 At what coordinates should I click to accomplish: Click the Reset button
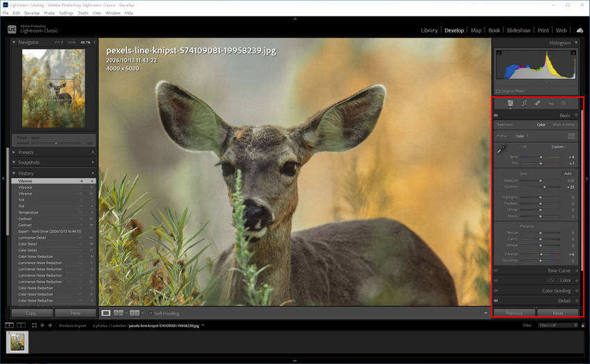click(558, 313)
